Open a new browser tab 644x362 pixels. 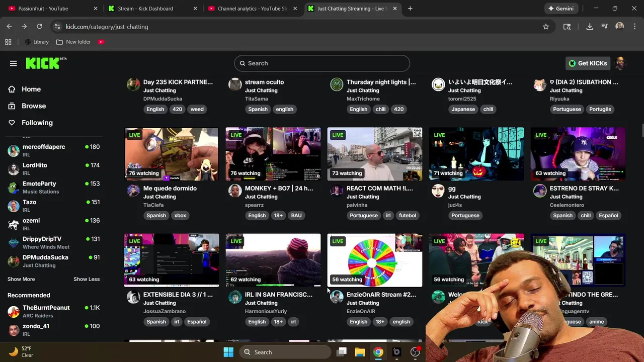[x=410, y=9]
